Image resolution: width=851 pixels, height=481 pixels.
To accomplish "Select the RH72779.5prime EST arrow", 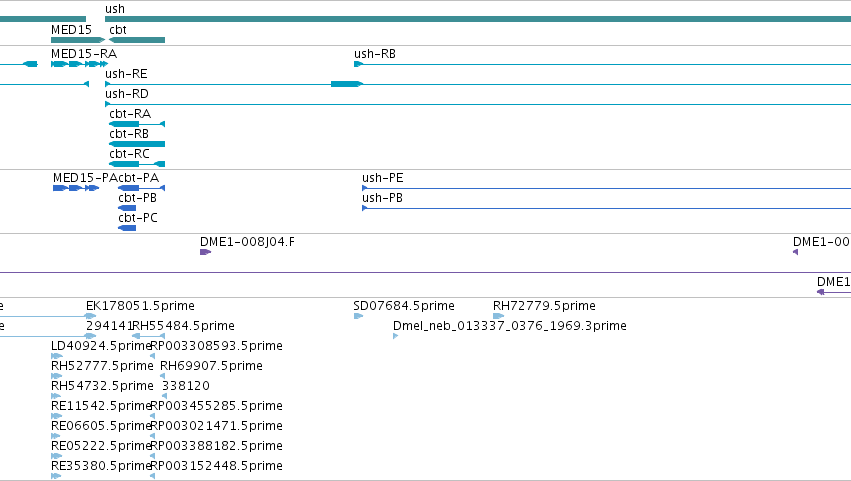I will pyautogui.click(x=498, y=316).
